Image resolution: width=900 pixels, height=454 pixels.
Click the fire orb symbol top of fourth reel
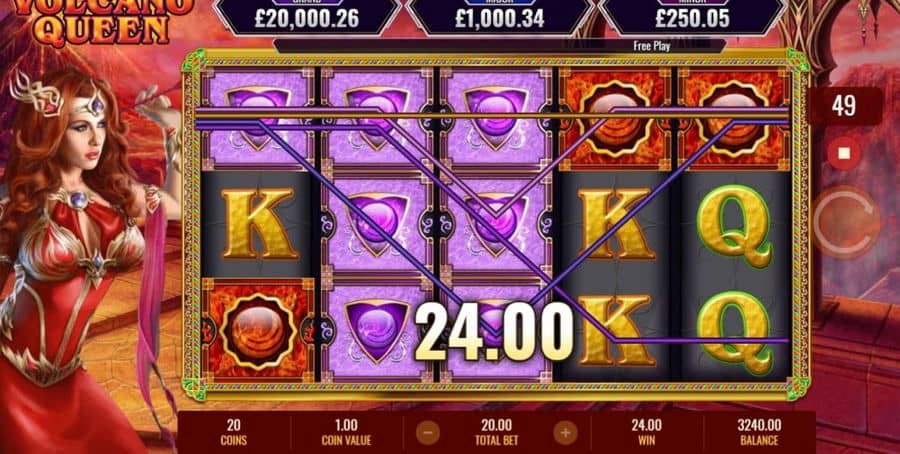coord(614,119)
